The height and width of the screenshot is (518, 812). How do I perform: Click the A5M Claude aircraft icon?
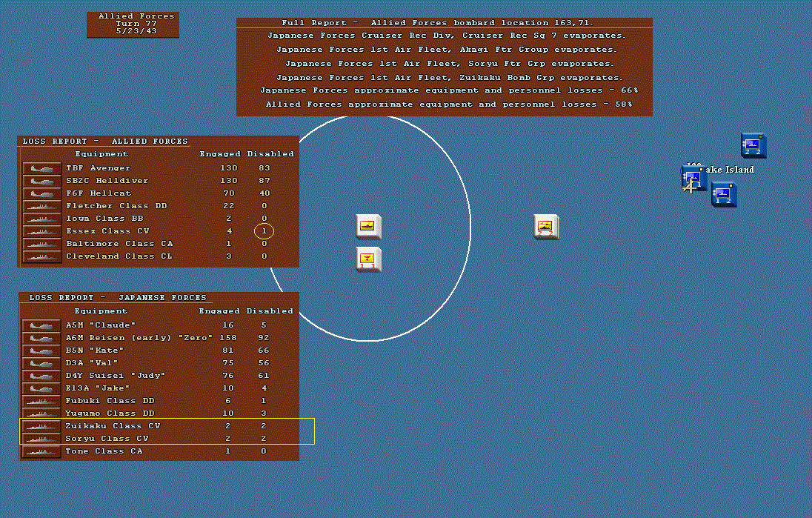pos(41,325)
